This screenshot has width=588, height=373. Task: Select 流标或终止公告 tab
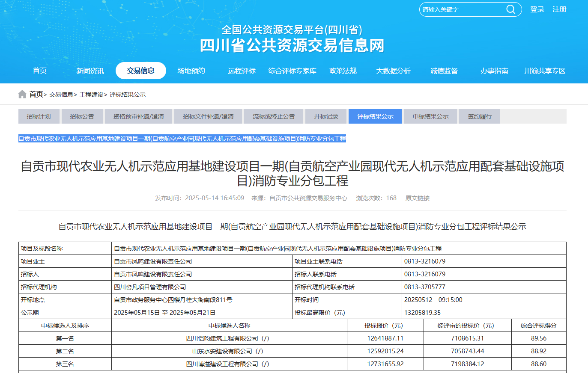click(x=274, y=116)
